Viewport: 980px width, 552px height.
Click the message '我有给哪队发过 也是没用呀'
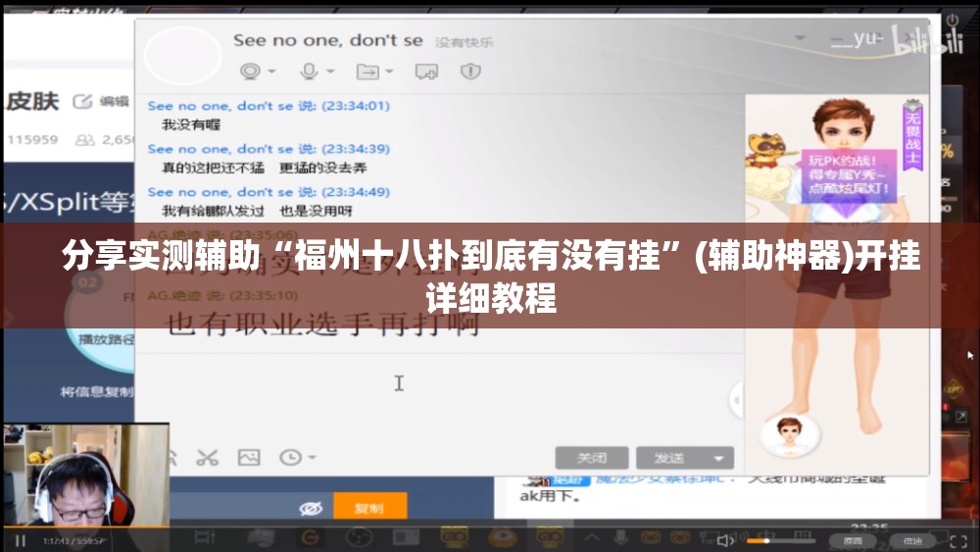coord(257,211)
